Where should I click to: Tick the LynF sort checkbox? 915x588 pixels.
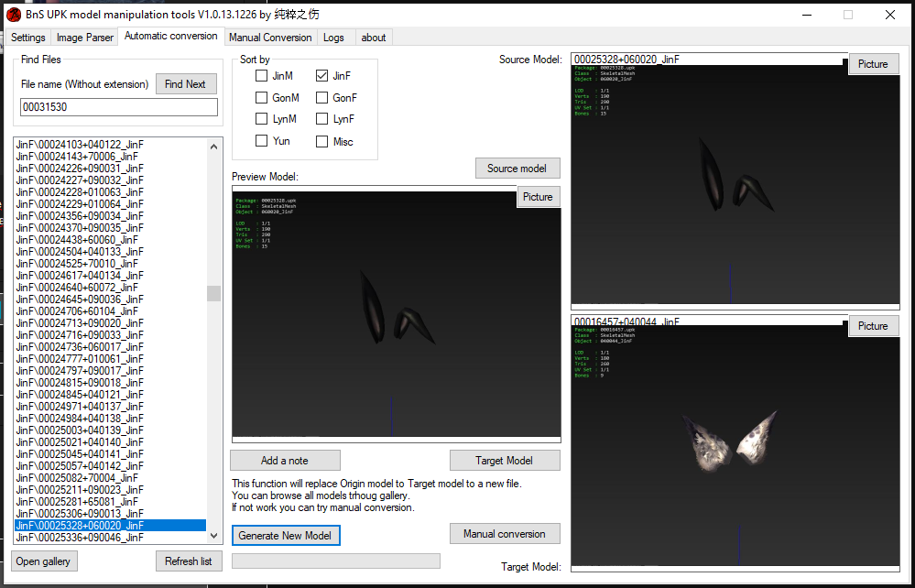(322, 119)
